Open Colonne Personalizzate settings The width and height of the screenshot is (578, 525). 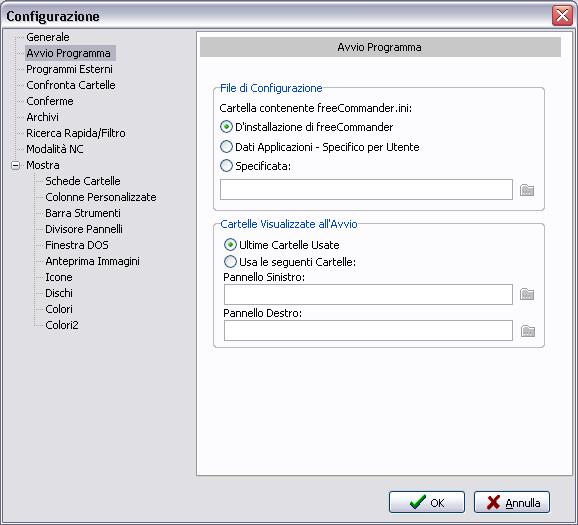101,197
